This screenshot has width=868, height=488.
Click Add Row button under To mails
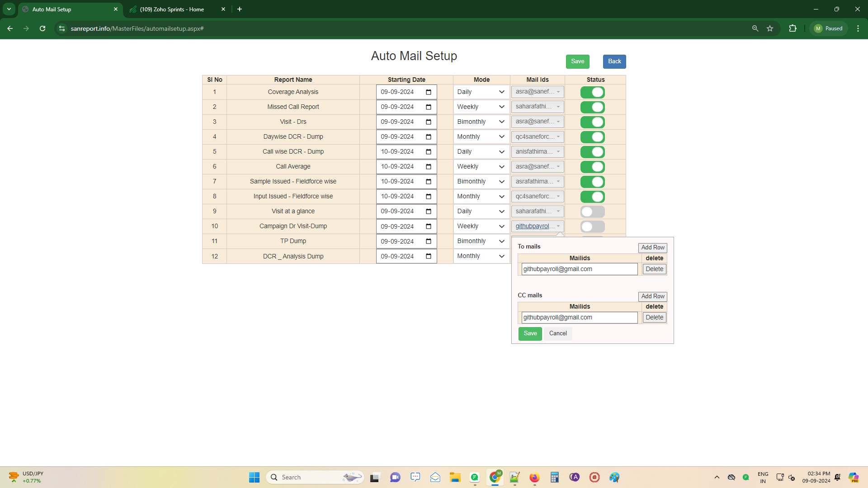click(652, 248)
